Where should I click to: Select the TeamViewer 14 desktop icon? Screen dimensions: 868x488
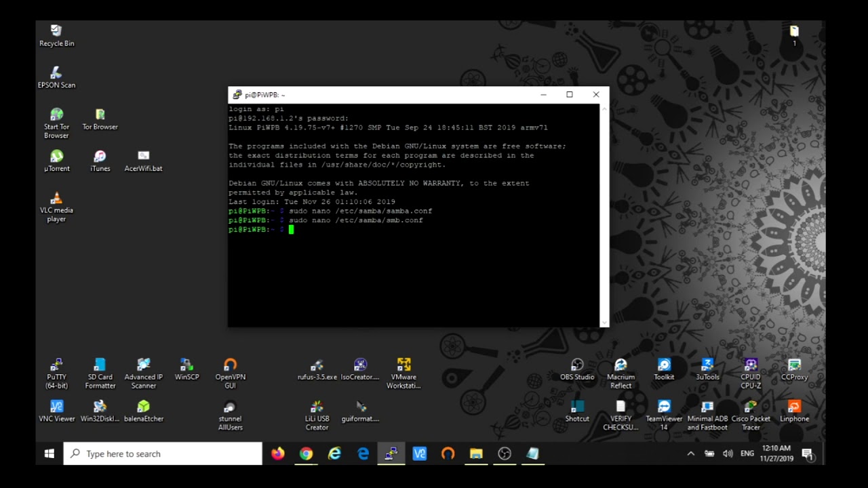664,415
